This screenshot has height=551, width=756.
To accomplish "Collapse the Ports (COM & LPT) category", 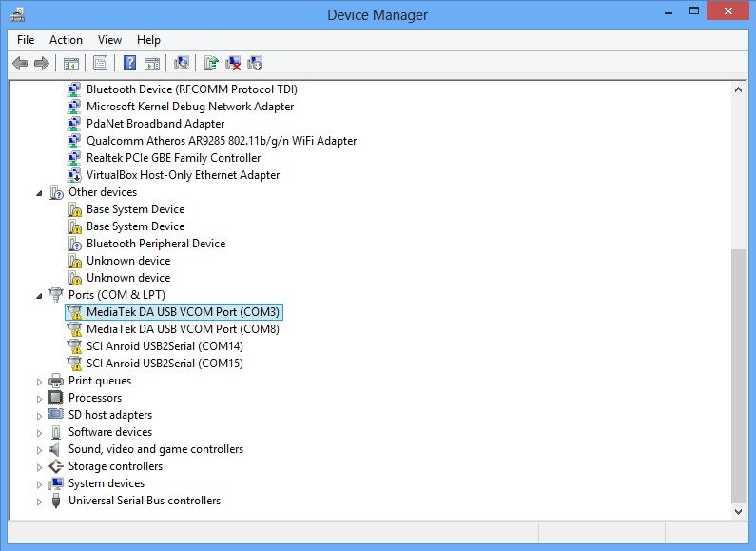I will click(x=39, y=296).
